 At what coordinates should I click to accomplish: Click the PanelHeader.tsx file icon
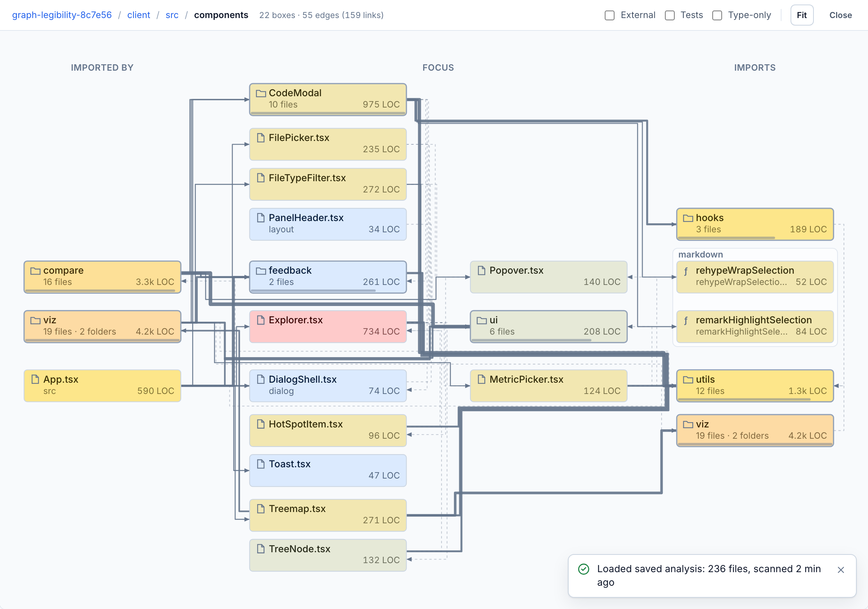[261, 218]
